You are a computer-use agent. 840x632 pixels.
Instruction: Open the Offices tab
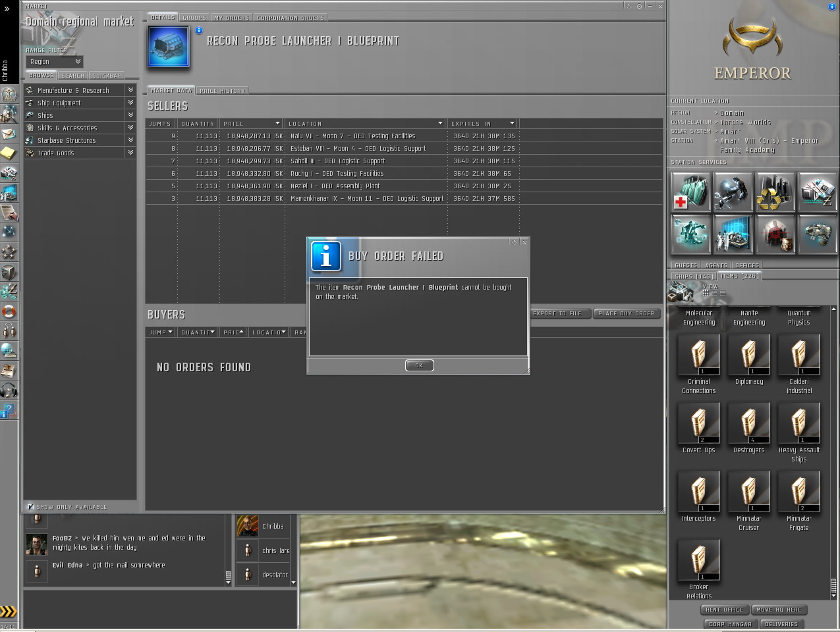point(746,265)
